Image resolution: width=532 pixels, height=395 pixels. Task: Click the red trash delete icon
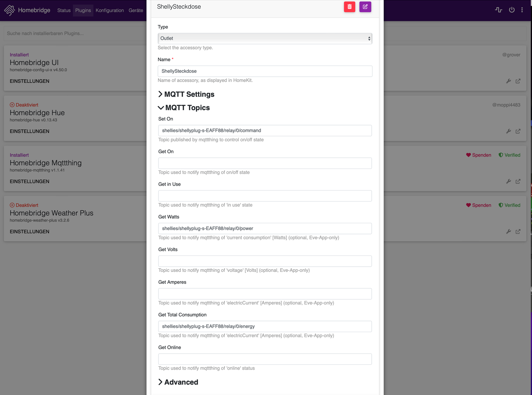(x=349, y=7)
